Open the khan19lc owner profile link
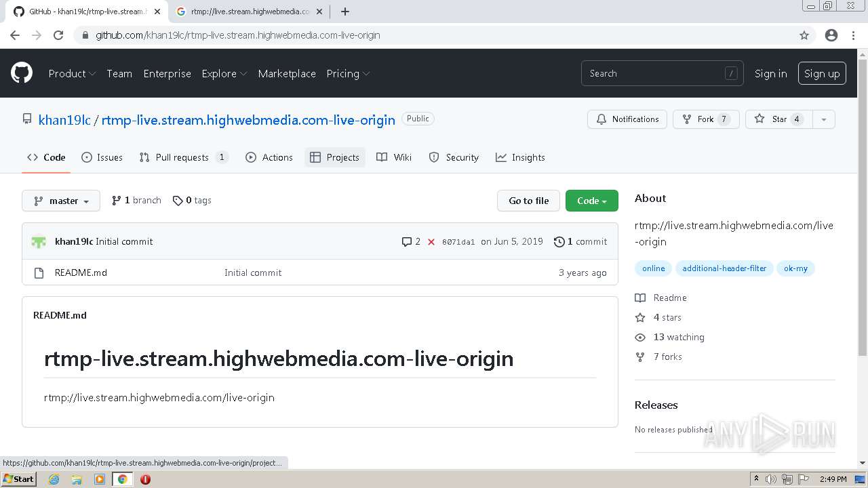Viewport: 868px width, 488px height. 64,120
